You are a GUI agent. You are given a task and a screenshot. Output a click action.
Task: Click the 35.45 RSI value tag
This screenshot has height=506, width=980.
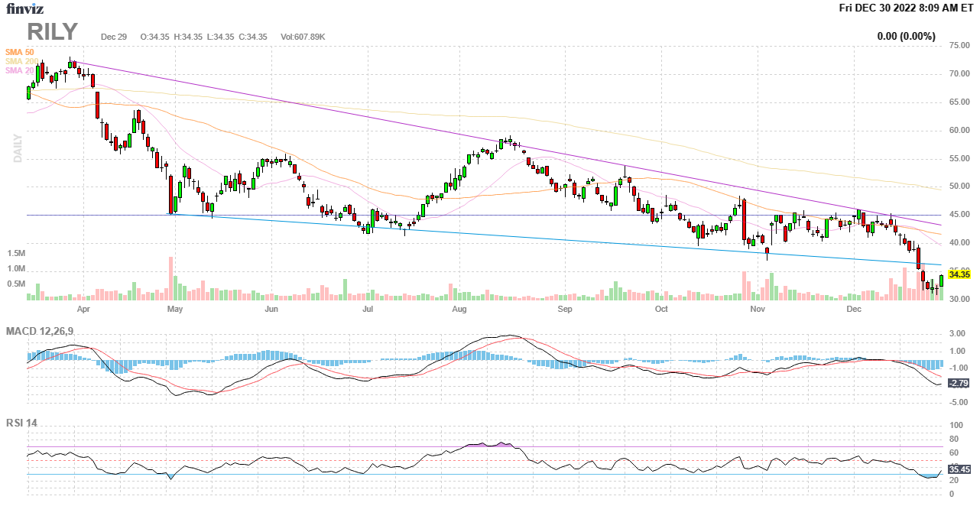[x=959, y=469]
